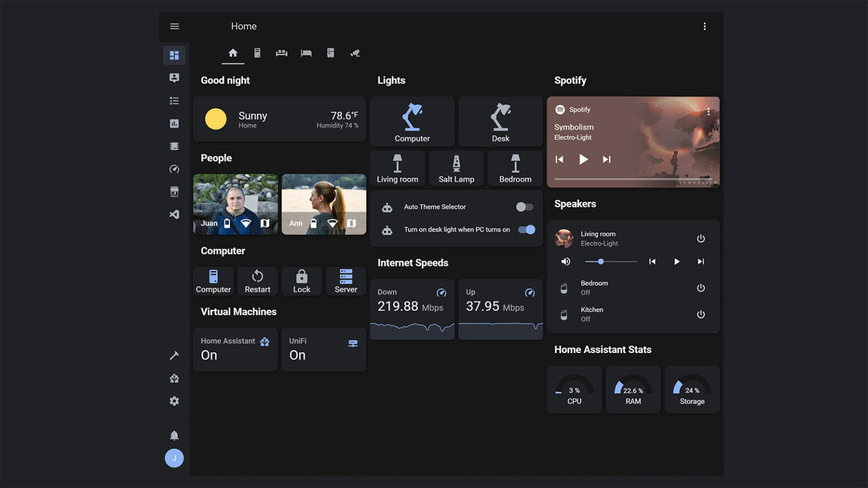
Task: Adjust the Living room speaker volume slider
Action: (x=600, y=262)
